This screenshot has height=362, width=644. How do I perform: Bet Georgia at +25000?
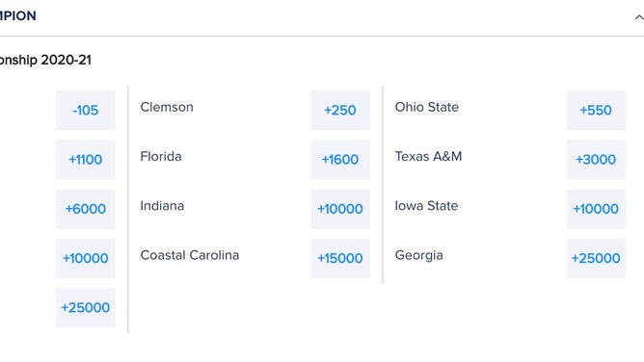(x=596, y=258)
